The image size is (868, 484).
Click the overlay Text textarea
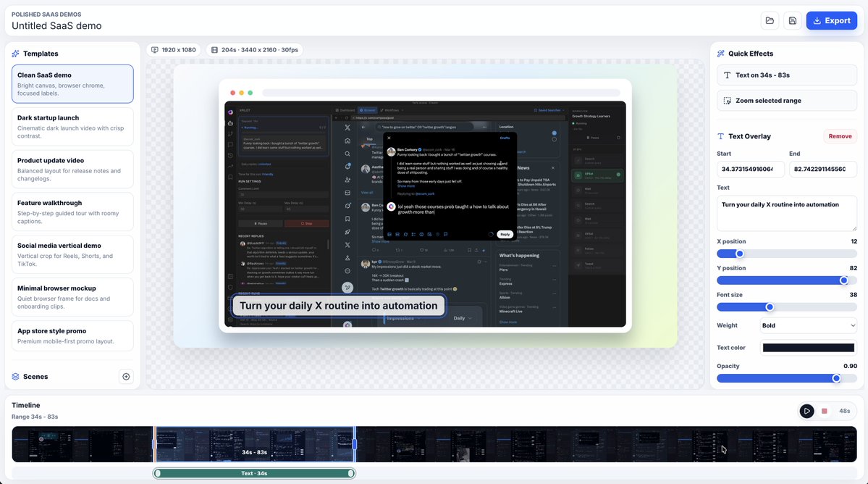787,213
